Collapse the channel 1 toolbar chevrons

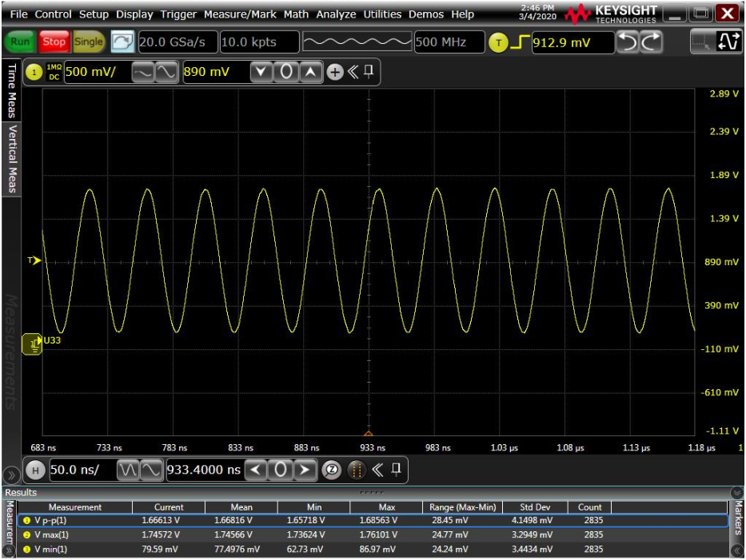(x=353, y=72)
